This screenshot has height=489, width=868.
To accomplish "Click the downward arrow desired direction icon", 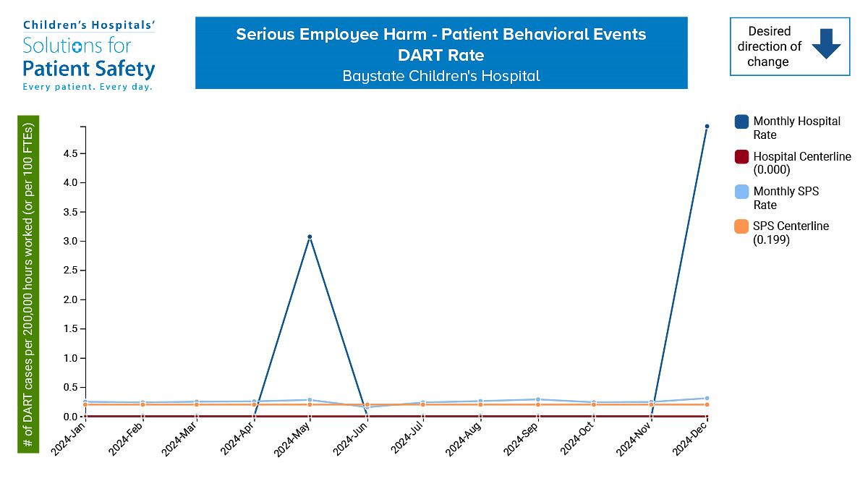I will tap(826, 46).
